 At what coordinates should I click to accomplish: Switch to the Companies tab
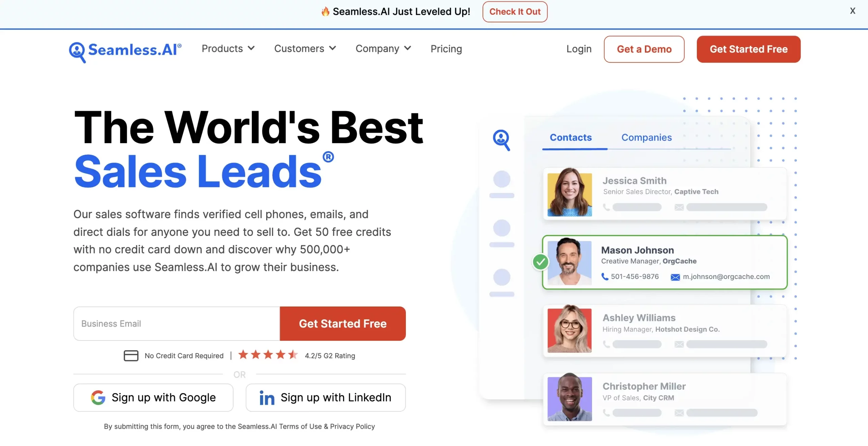click(647, 137)
